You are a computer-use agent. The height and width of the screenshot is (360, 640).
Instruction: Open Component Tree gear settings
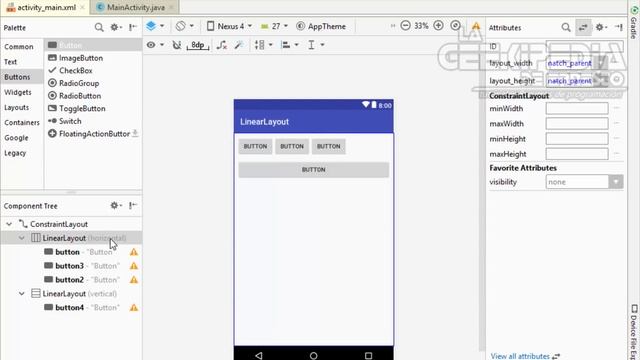pos(116,205)
